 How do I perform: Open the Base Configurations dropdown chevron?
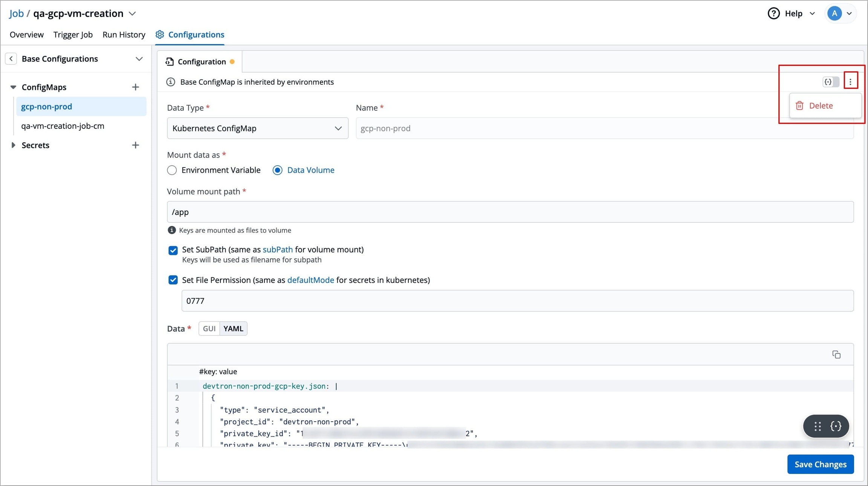point(139,59)
